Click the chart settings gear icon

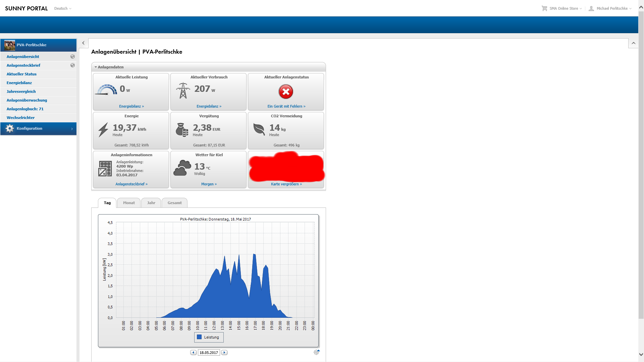(x=316, y=352)
